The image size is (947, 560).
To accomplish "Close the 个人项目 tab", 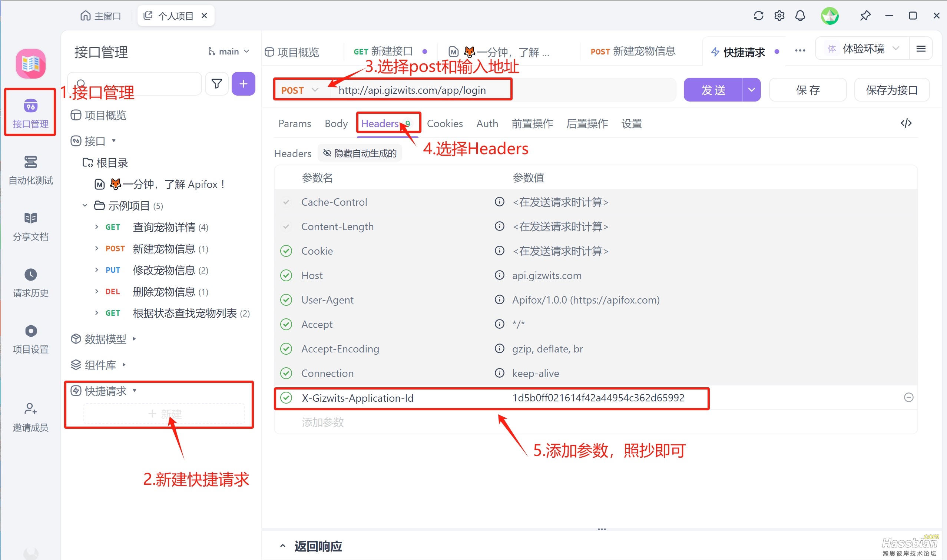I will (204, 16).
